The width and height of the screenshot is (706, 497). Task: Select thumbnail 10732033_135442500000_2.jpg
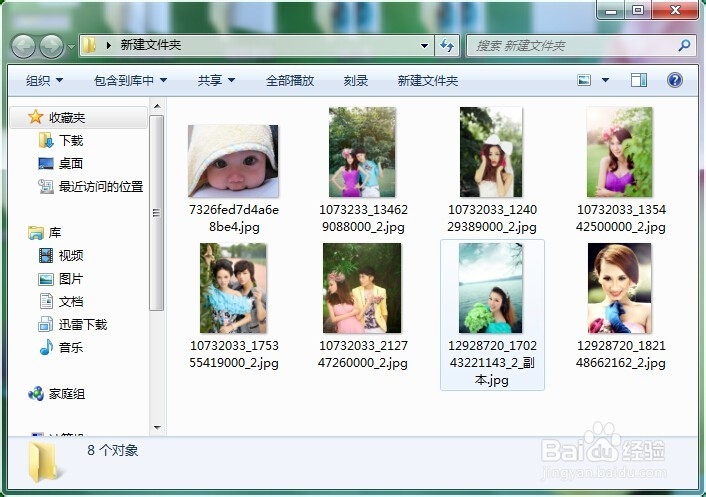tap(620, 152)
